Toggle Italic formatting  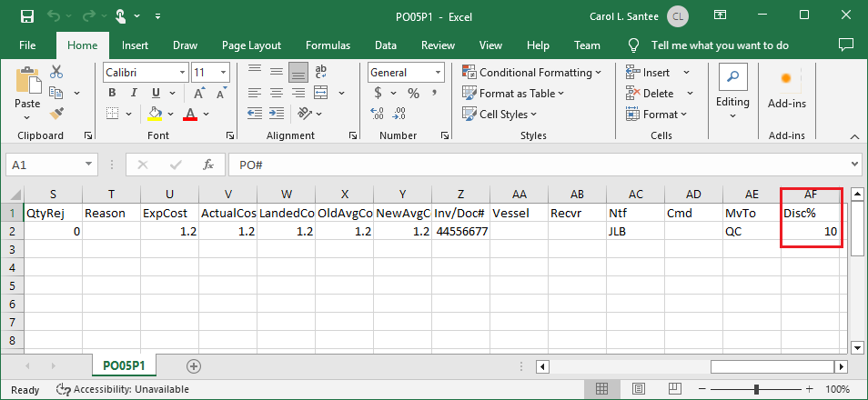click(x=134, y=93)
